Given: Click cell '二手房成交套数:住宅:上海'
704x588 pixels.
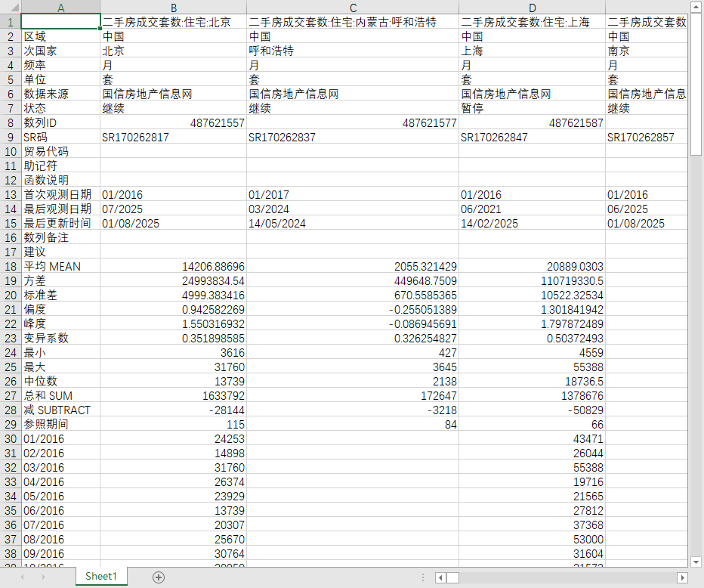Looking at the screenshot, I should 532,22.
